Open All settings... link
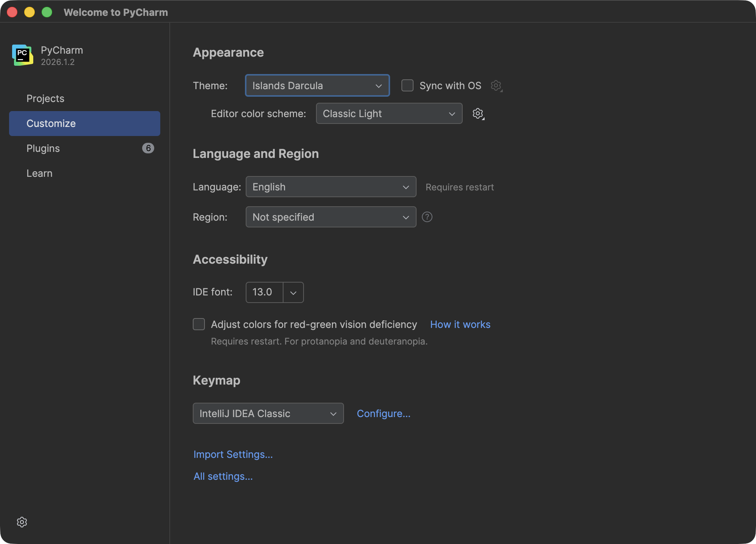The height and width of the screenshot is (544, 756). pyautogui.click(x=223, y=476)
